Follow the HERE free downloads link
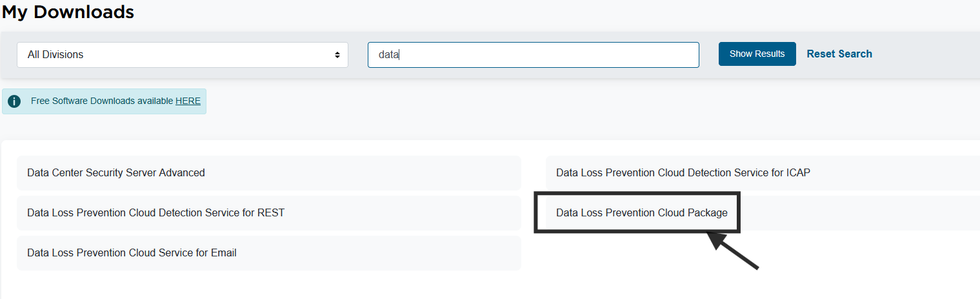980x299 pixels. pyautogui.click(x=188, y=101)
